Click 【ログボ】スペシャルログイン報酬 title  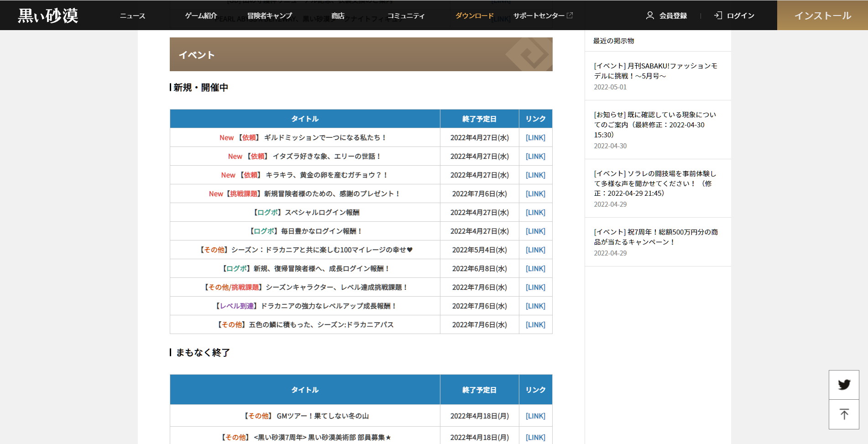coord(305,212)
